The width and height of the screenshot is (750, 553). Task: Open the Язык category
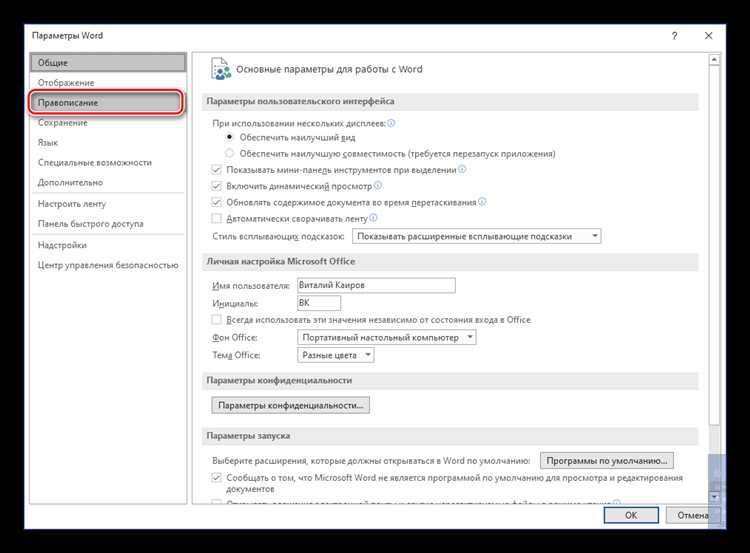pos(108,143)
